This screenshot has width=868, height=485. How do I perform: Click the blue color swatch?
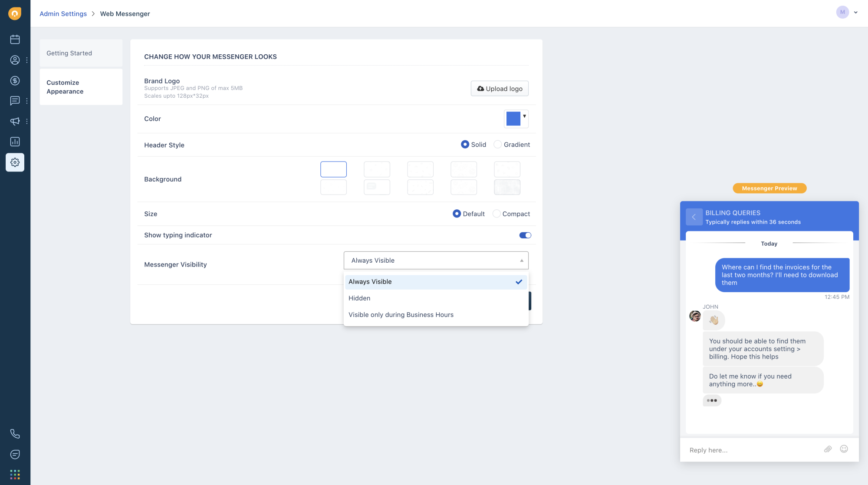[x=513, y=119]
